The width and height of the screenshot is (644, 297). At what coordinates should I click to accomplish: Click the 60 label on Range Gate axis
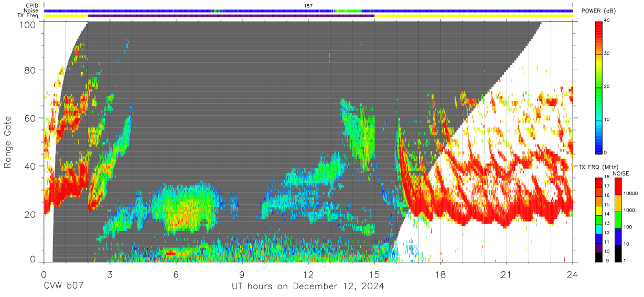pyautogui.click(x=30, y=118)
